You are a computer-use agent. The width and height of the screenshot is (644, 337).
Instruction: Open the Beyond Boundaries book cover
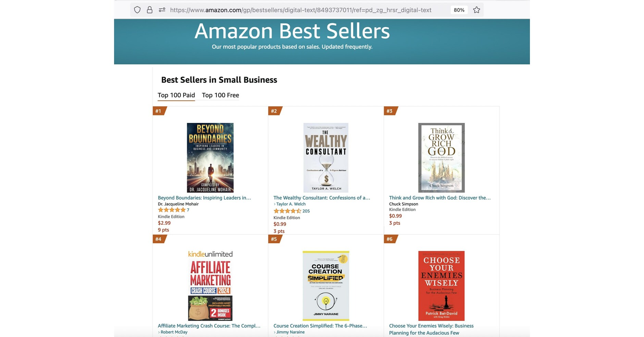[210, 158]
